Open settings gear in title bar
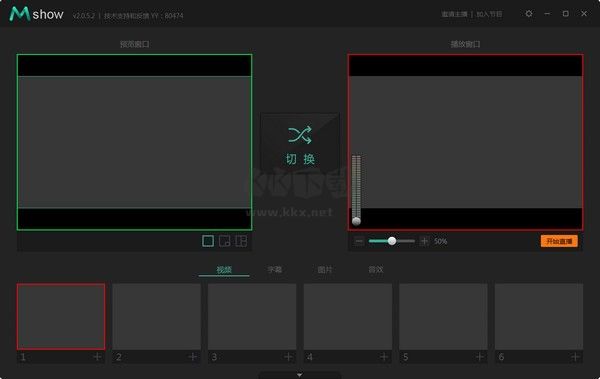600x379 pixels. point(529,14)
